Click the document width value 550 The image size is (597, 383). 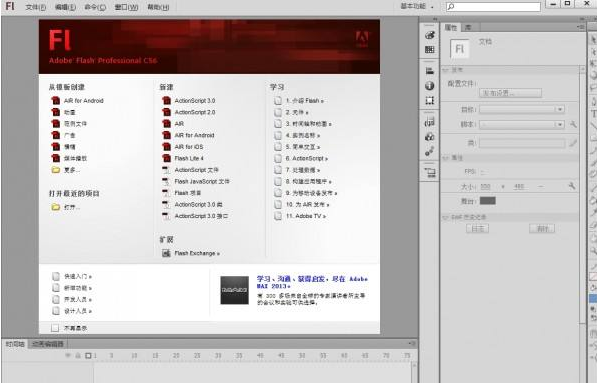(485, 187)
